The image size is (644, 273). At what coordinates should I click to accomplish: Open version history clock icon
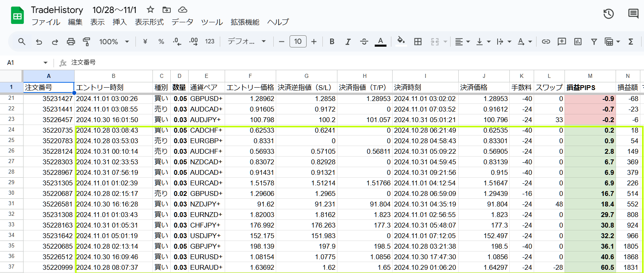pyautogui.click(x=608, y=14)
